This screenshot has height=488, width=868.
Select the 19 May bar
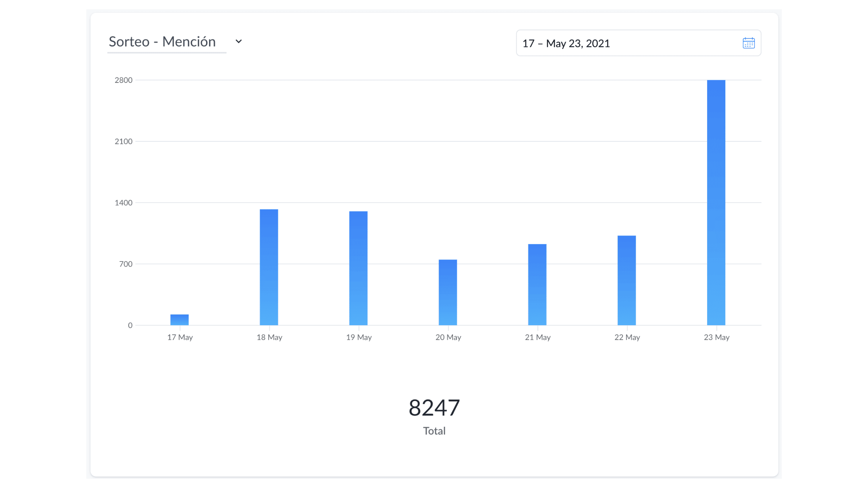(358, 268)
